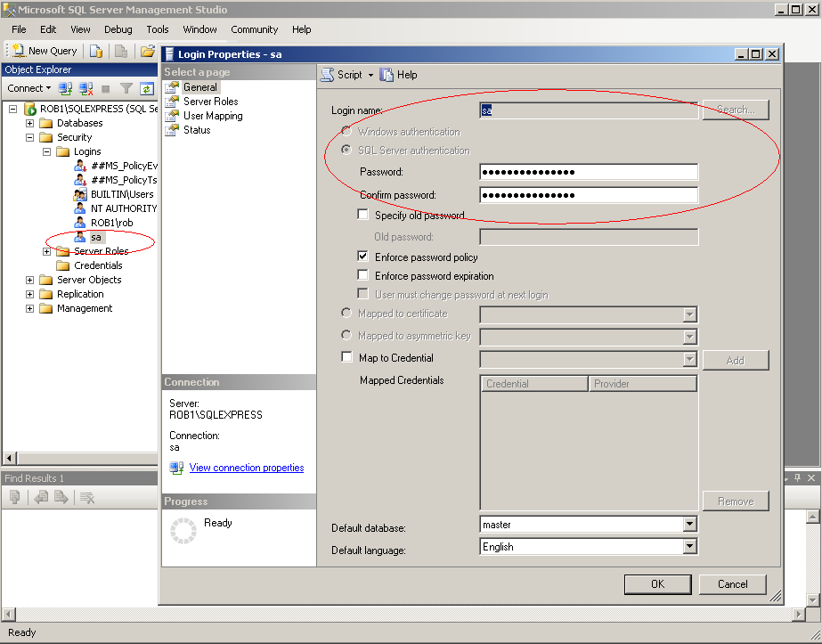The image size is (822, 644).
Task: Expand the Server Objects node
Action: click(30, 280)
